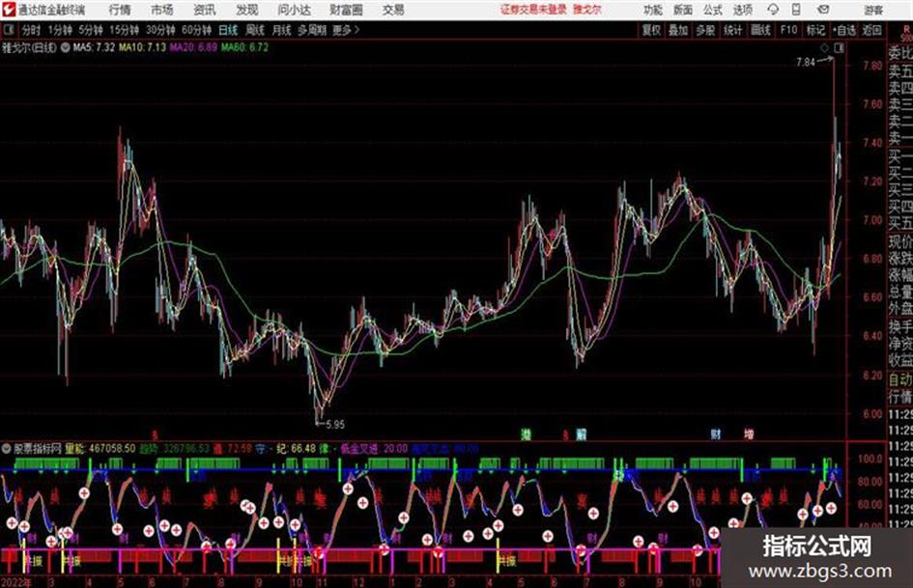This screenshot has height=588, width=913.
Task: Expand the main chart indicator dropdown arrow
Action: tap(65, 47)
